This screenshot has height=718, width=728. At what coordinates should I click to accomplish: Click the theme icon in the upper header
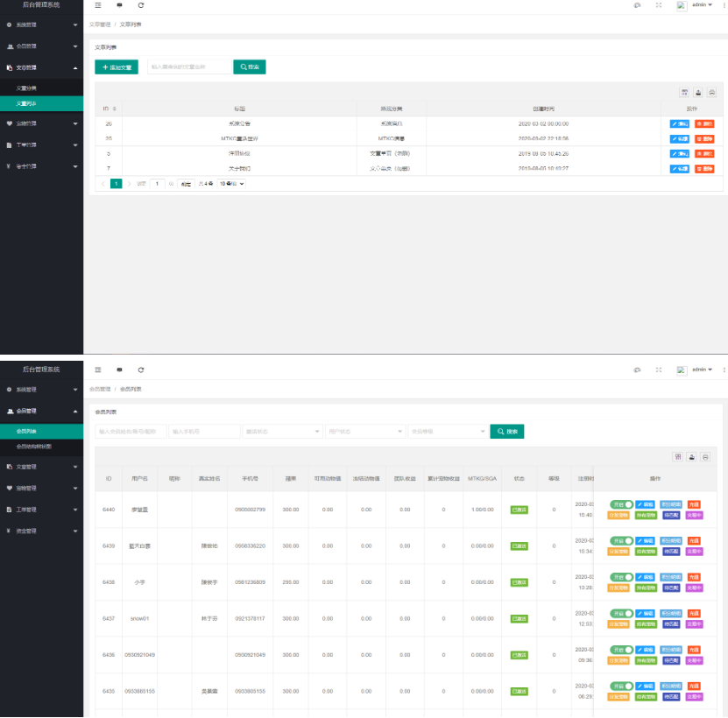[637, 5]
